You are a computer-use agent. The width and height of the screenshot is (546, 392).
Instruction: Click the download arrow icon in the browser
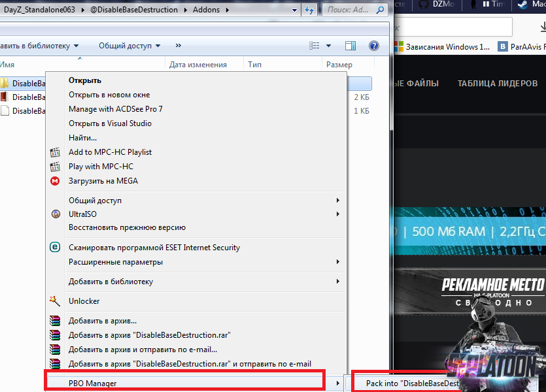pyautogui.click(x=543, y=26)
